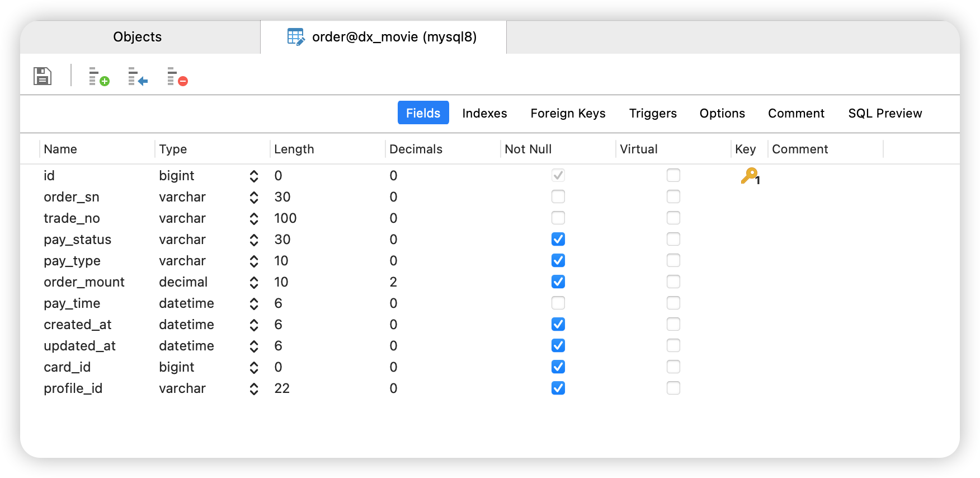Open the Fields tab

[x=423, y=113]
